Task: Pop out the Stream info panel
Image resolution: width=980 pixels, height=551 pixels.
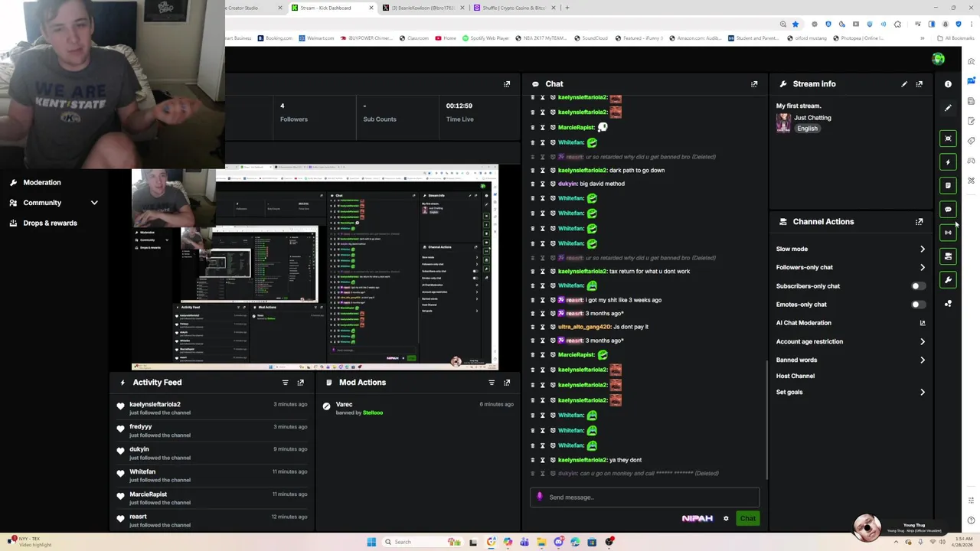Action: click(x=920, y=84)
